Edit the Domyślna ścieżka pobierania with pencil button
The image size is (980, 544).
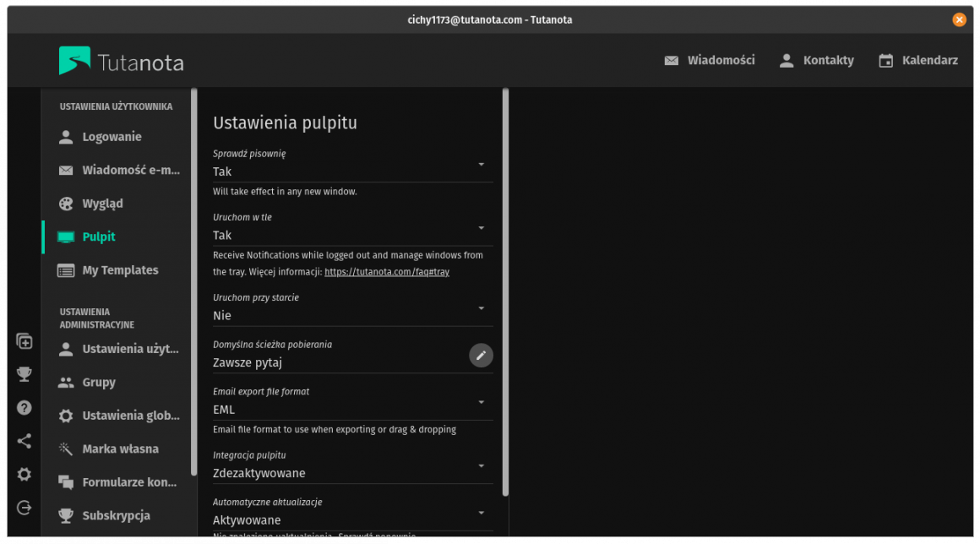(481, 356)
